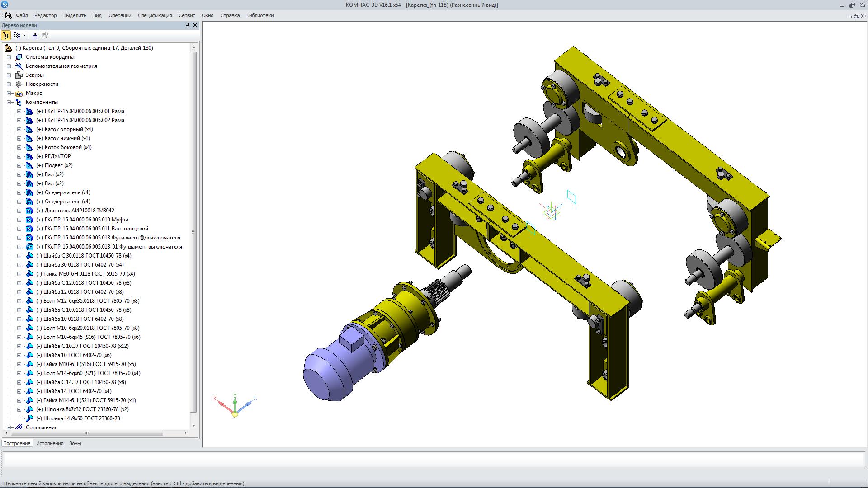Click the Макро folder icon
This screenshot has height=488, width=868.
[19, 93]
